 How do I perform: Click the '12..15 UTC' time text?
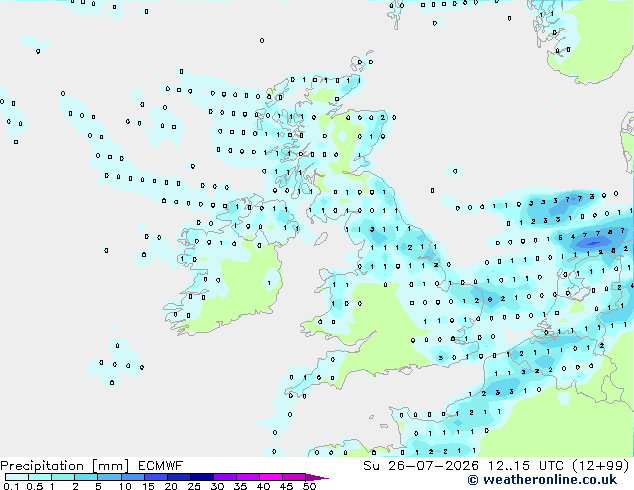[x=525, y=466]
